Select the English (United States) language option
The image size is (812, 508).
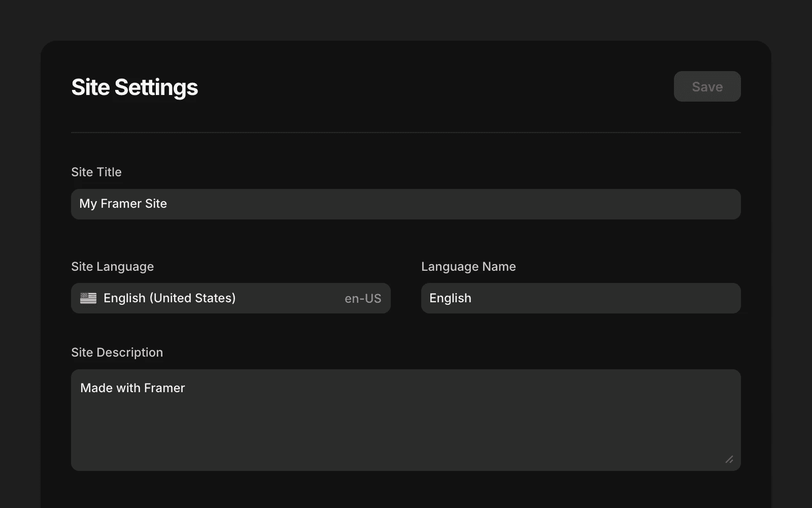tap(170, 298)
